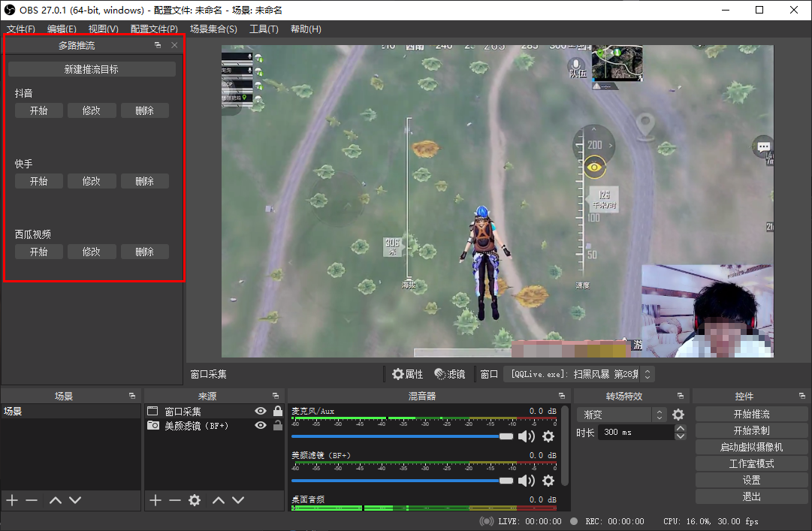Image resolution: width=812 pixels, height=531 pixels.
Task: Toggle visibility of 美颜滤镜 (BF+) source
Action: click(x=261, y=425)
